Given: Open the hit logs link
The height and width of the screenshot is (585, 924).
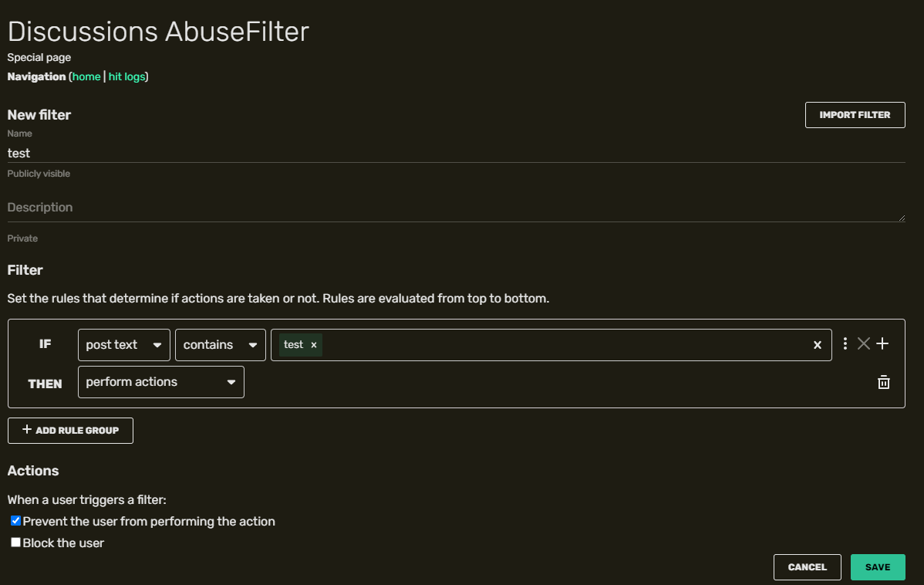Looking at the screenshot, I should (x=126, y=76).
